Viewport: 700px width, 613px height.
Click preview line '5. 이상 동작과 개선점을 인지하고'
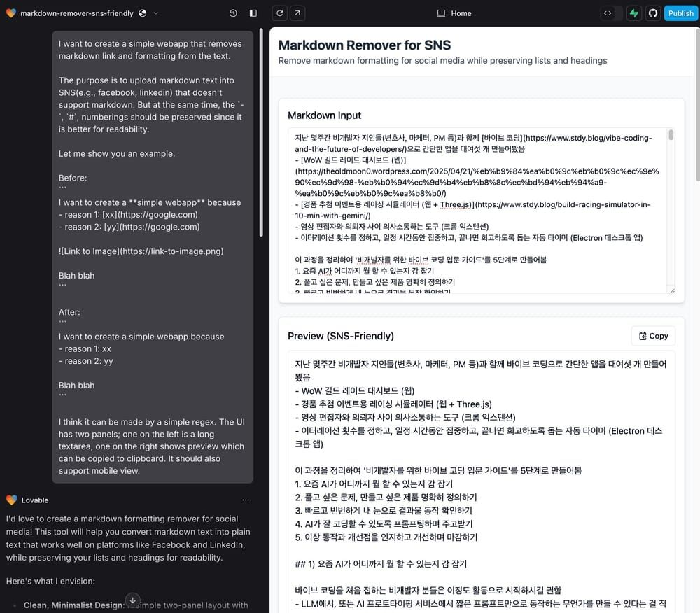point(386,537)
